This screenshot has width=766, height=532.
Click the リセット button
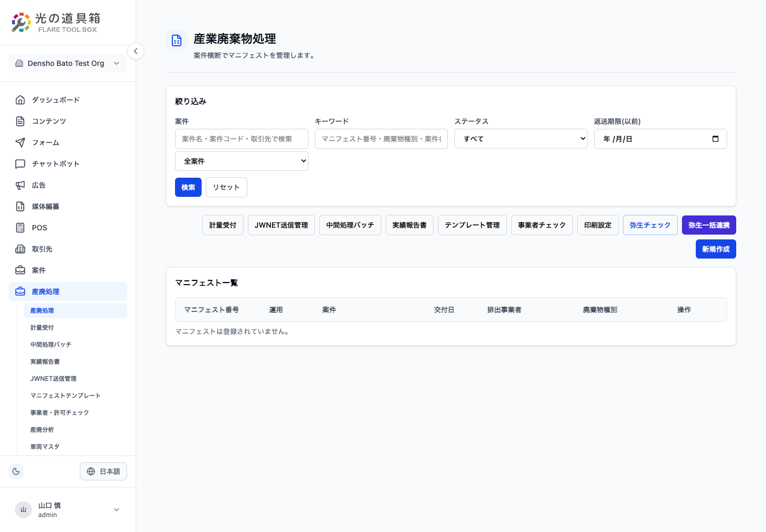227,187
